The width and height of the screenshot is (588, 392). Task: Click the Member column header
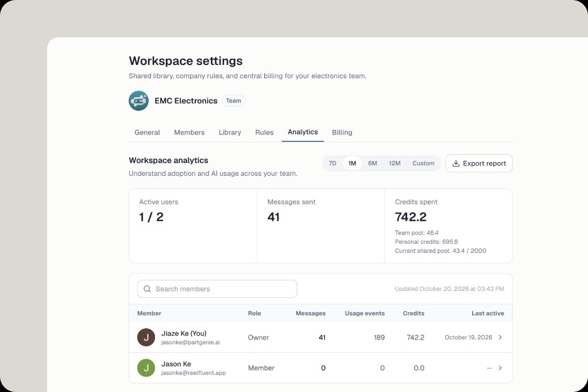point(149,313)
